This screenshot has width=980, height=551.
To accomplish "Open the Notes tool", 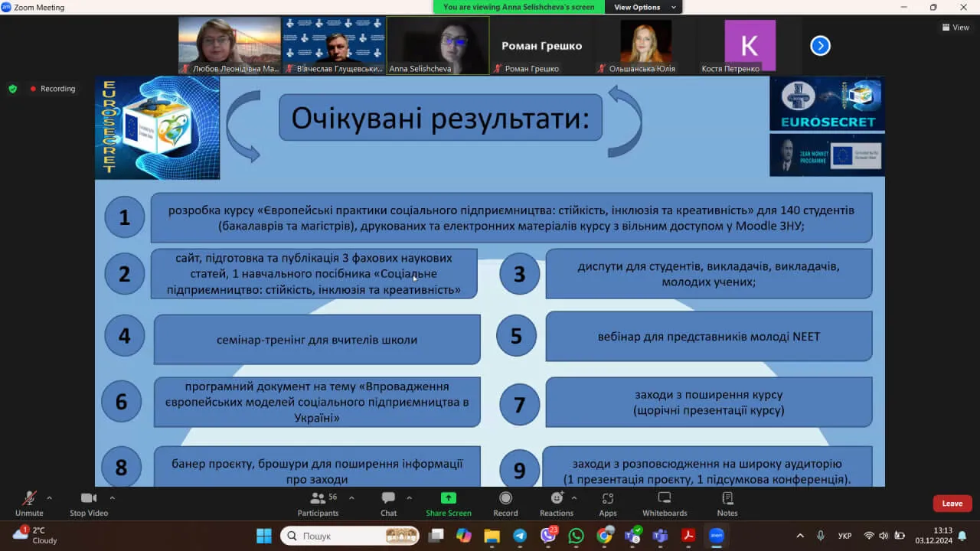I will (x=727, y=502).
